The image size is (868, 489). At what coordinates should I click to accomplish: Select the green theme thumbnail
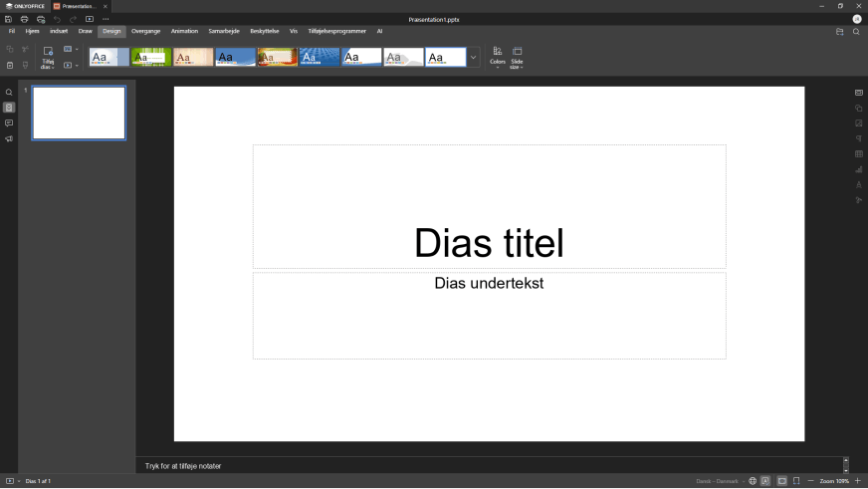click(x=151, y=57)
